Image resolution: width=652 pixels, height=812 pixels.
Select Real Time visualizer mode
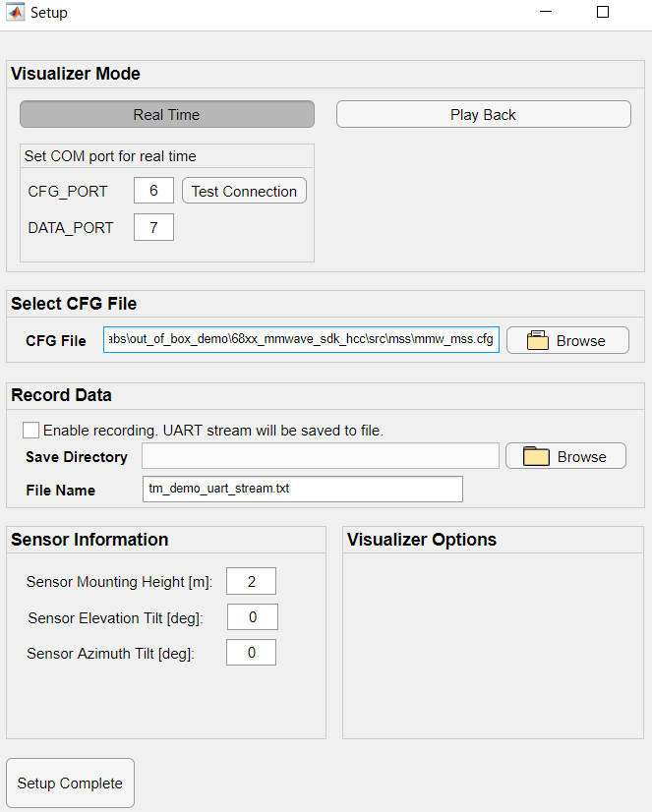pyautogui.click(x=167, y=114)
